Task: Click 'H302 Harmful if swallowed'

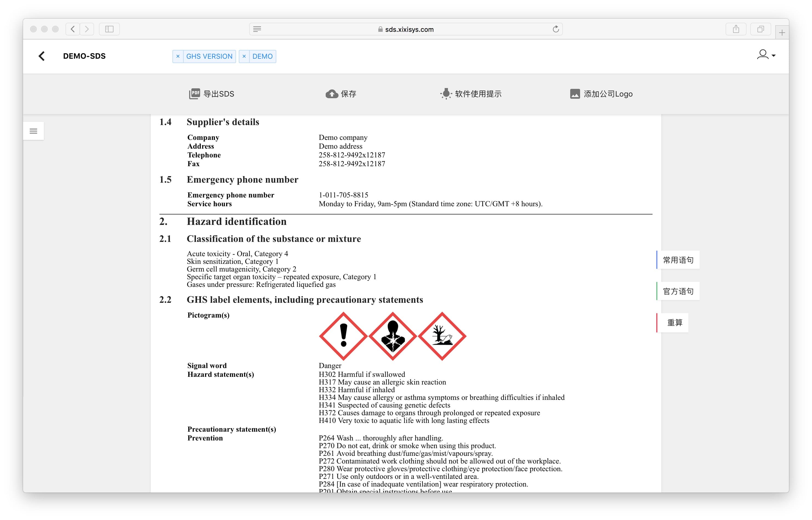Action: [x=362, y=374]
